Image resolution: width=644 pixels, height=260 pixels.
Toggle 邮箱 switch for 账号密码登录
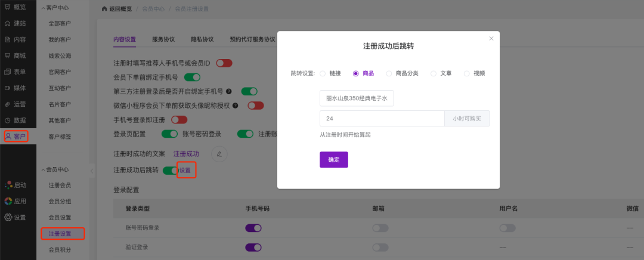[380, 228]
